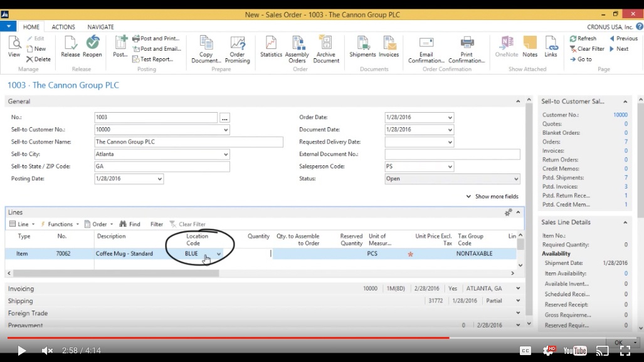The width and height of the screenshot is (644, 362).
Task: Enter fullscreen video mode
Action: [x=625, y=351]
